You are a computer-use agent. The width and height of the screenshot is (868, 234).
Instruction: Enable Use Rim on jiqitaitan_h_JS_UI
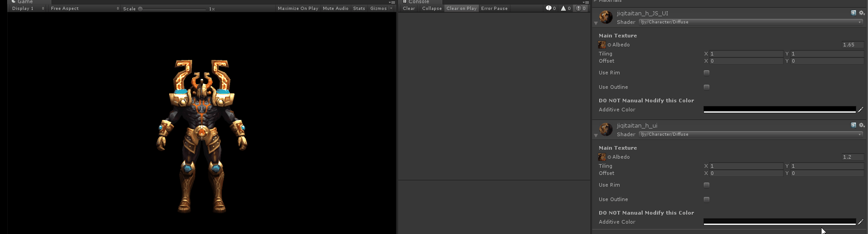click(707, 73)
